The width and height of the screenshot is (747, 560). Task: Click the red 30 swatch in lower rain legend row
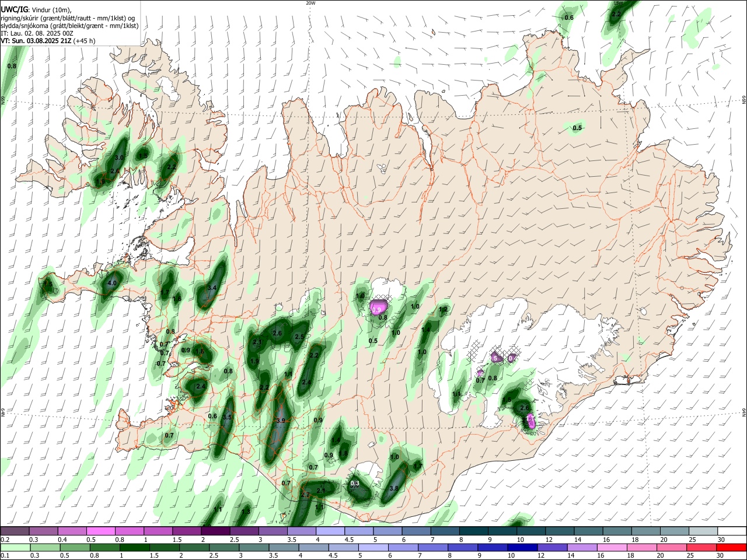732,547
